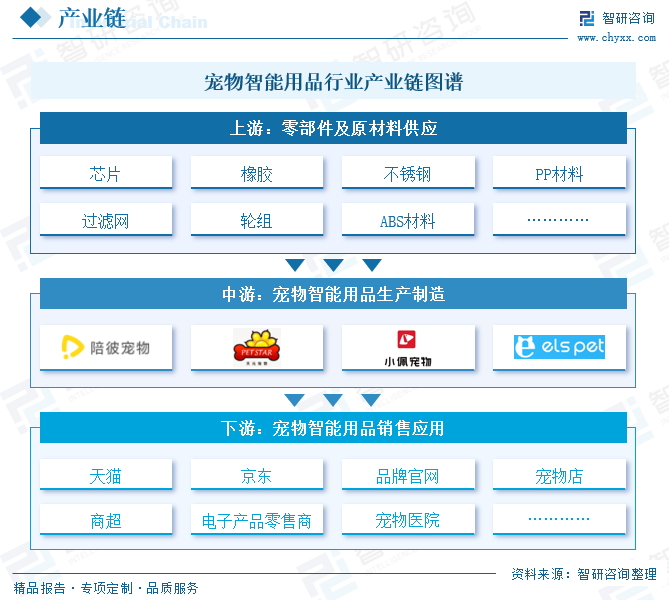Viewport: 669px width, 600px height.
Task: Select the 中游：宠物智能用品生产制造 header bar
Action: point(334,294)
